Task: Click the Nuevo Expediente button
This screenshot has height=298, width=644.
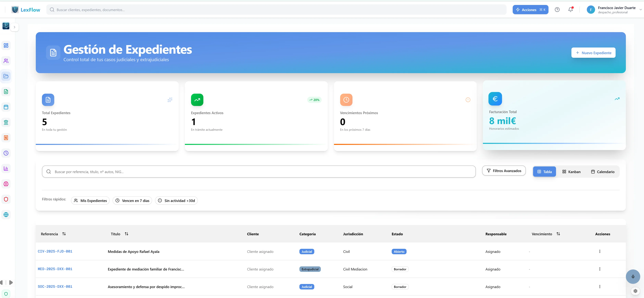Action: pos(593,53)
